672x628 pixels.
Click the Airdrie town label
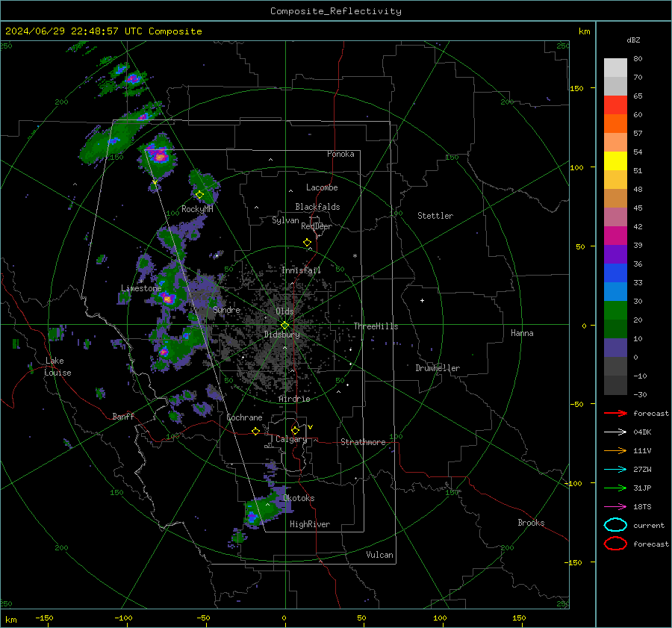294,399
